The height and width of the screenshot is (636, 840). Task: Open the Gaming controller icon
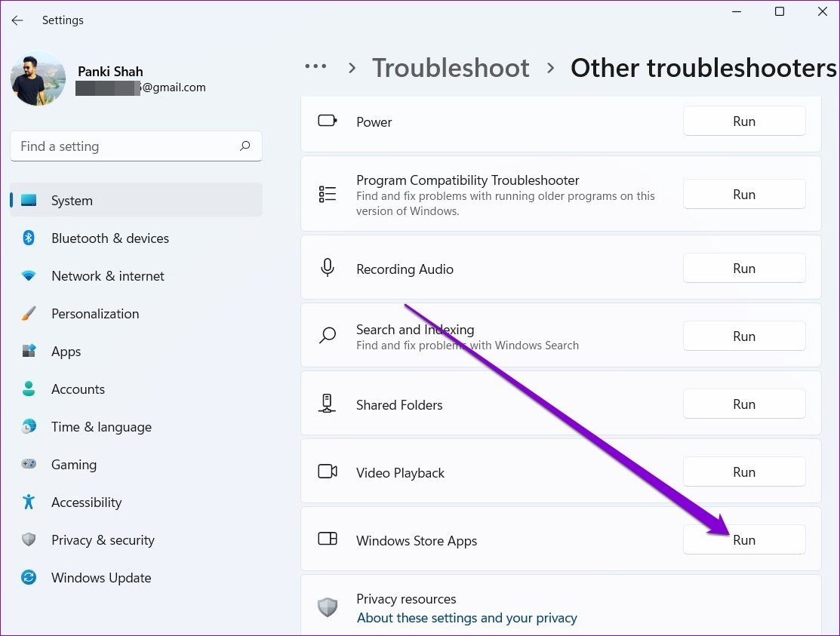[x=29, y=465]
